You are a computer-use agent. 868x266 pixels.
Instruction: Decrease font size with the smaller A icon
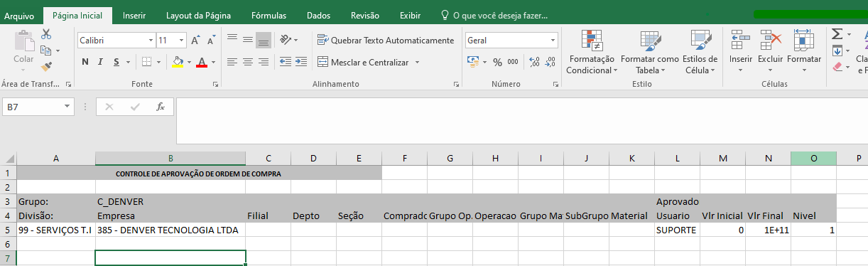coord(211,41)
